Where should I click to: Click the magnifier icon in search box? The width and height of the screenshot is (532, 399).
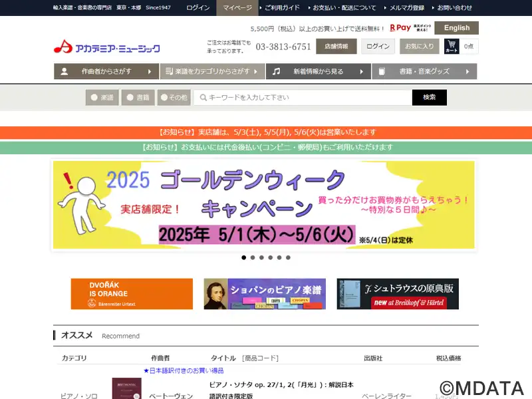coord(203,98)
